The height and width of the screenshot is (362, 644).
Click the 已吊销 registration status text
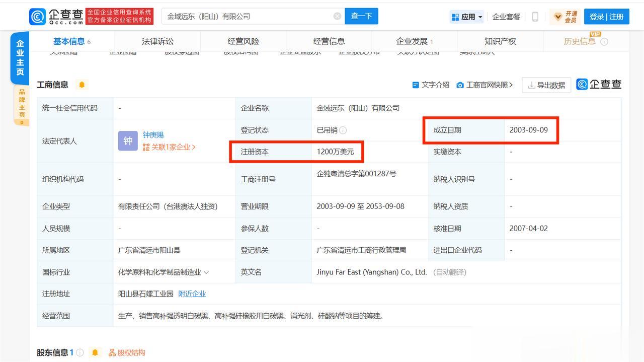point(327,130)
